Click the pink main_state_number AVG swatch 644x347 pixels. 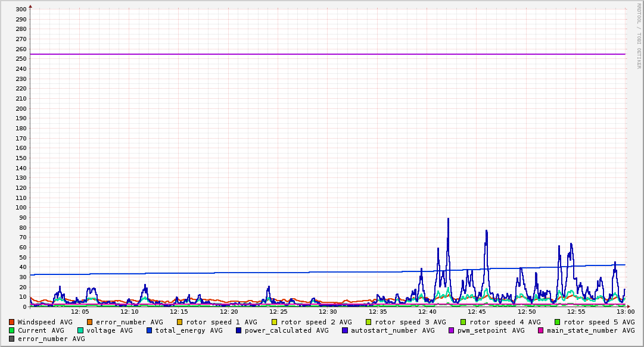click(x=540, y=330)
